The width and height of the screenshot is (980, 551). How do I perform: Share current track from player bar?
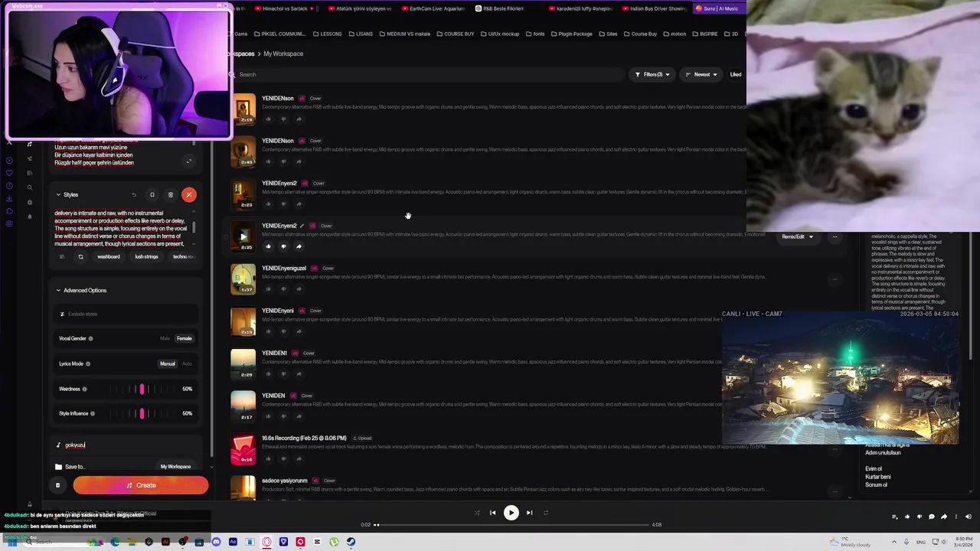pos(944,517)
